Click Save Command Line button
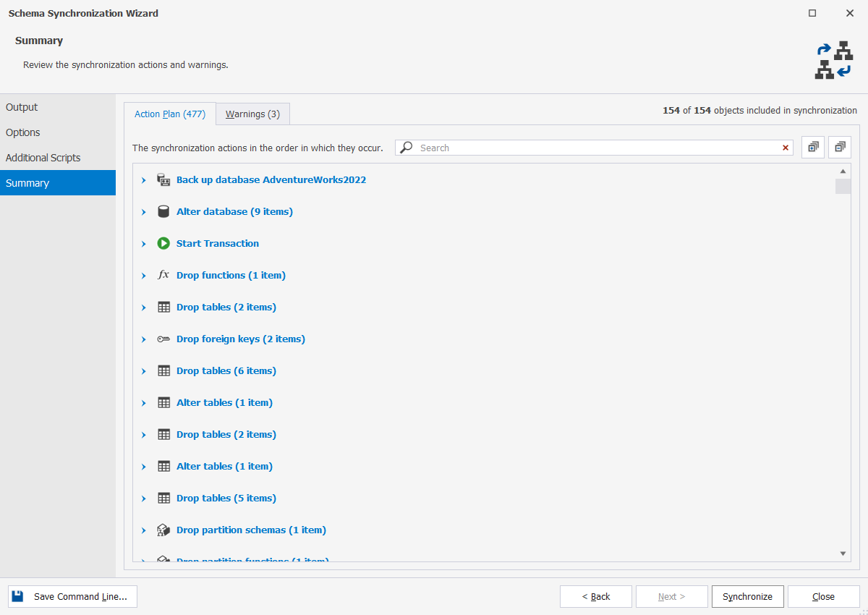This screenshot has height=615, width=868. (x=72, y=596)
